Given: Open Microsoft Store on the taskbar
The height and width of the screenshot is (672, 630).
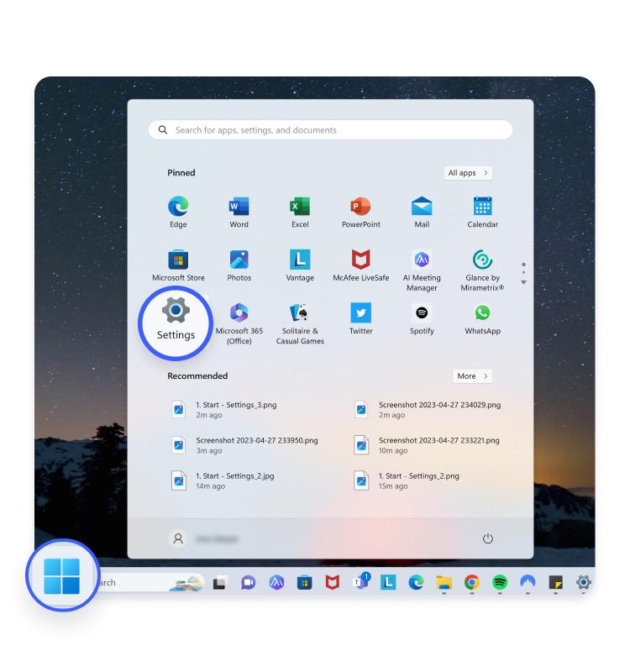Looking at the screenshot, I should [304, 583].
